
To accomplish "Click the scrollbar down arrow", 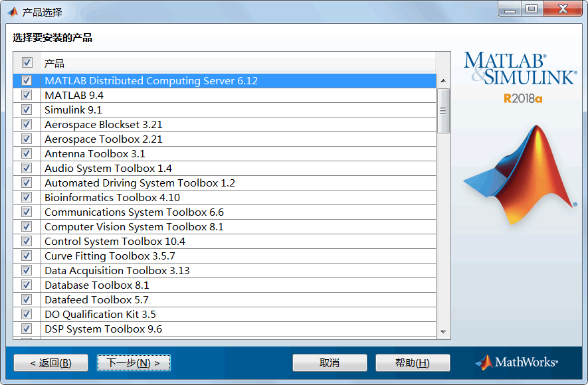I will click(444, 332).
